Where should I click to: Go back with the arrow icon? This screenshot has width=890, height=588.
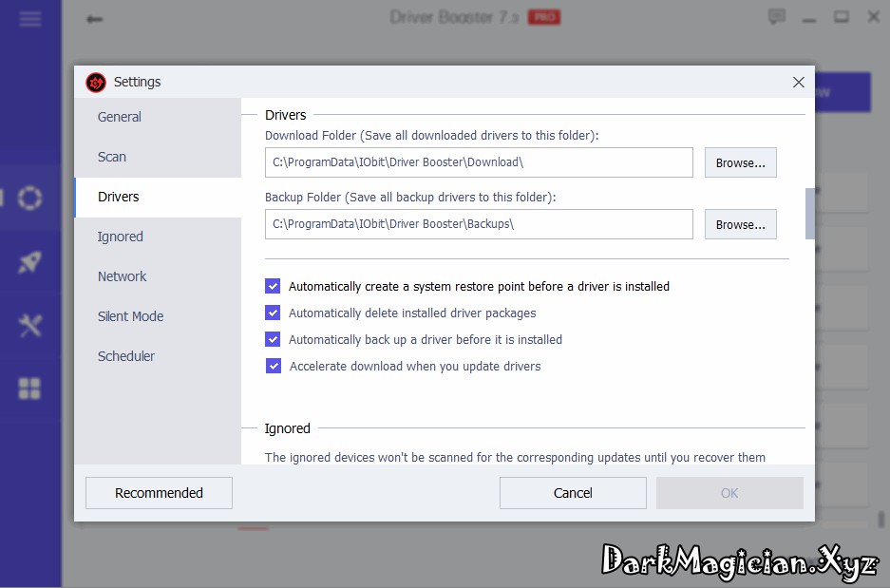click(94, 19)
